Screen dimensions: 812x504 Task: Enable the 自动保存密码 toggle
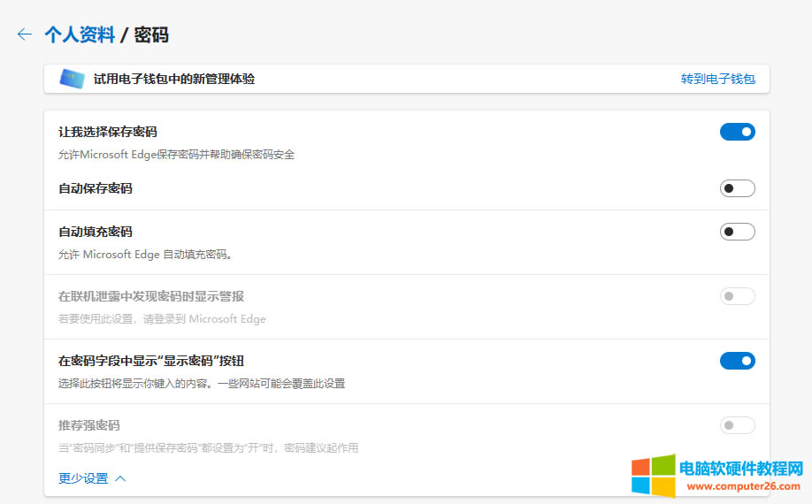(x=737, y=188)
